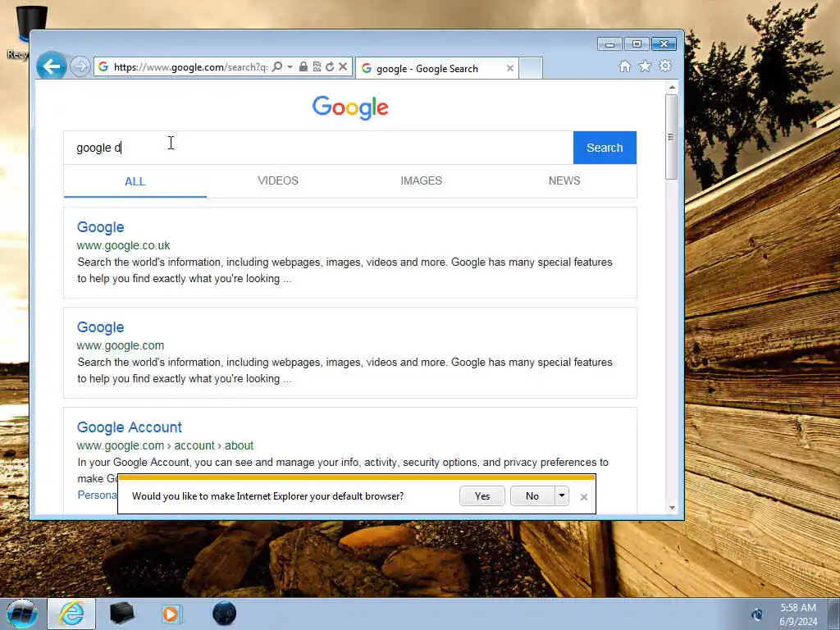840x630 pixels.
Task: Click the Google logo on page
Action: tap(350, 107)
